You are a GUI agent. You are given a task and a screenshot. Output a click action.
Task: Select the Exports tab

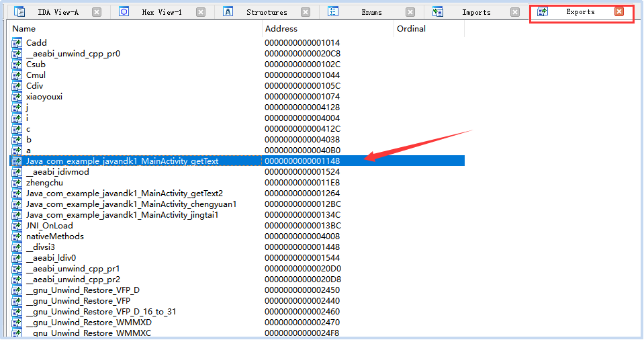[580, 12]
